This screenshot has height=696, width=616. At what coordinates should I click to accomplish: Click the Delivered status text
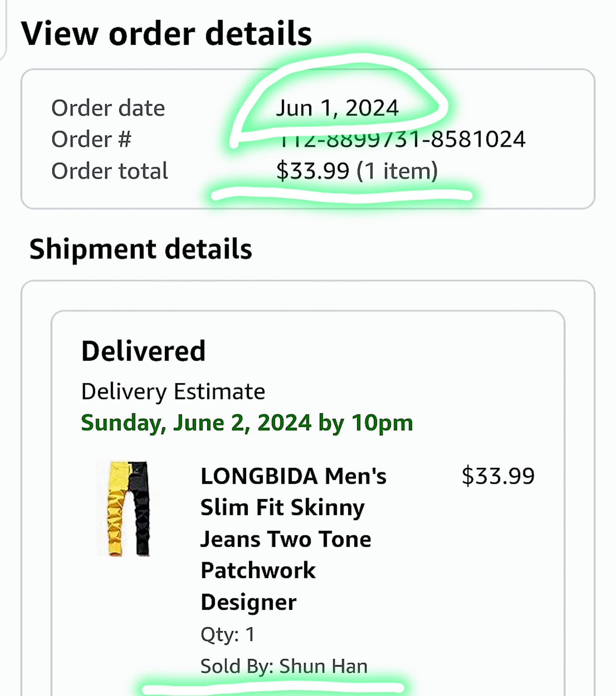tap(143, 351)
